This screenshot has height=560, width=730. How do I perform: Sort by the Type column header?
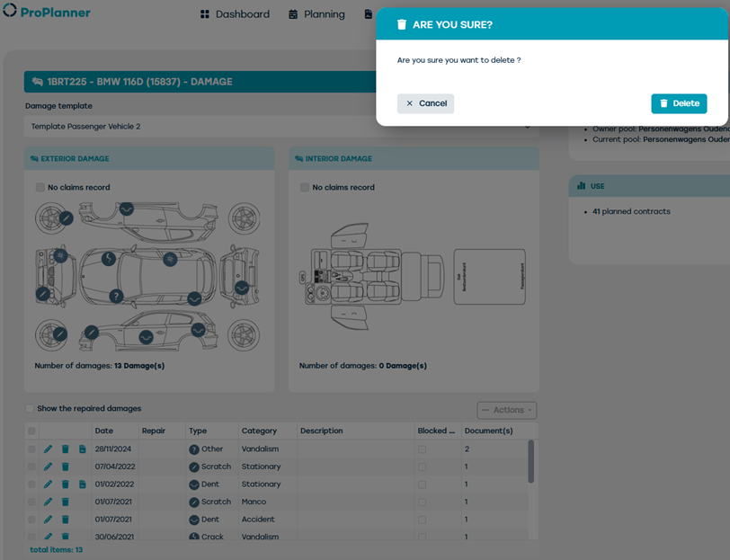click(198, 431)
